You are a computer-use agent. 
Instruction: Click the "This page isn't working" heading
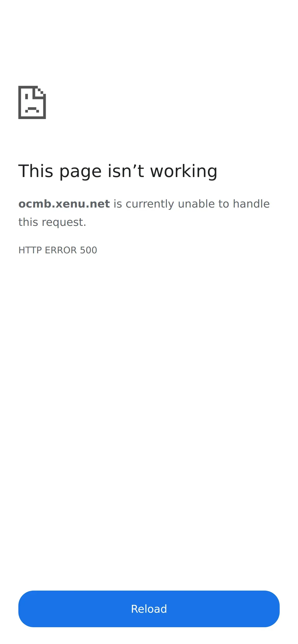(118, 171)
